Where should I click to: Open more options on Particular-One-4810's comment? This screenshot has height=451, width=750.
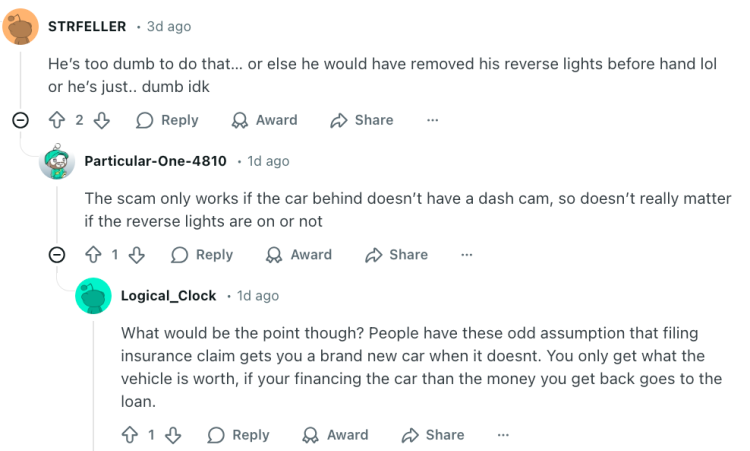coord(467,255)
